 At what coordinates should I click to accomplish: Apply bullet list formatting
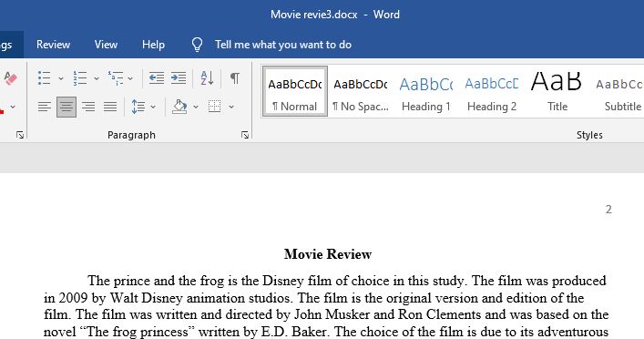[x=44, y=78]
